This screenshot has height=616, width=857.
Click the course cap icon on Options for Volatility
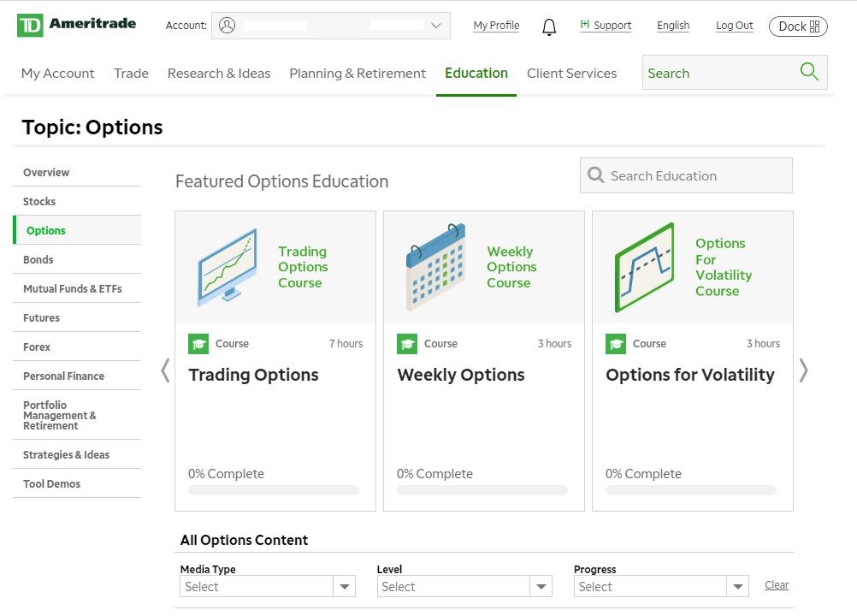(x=616, y=344)
